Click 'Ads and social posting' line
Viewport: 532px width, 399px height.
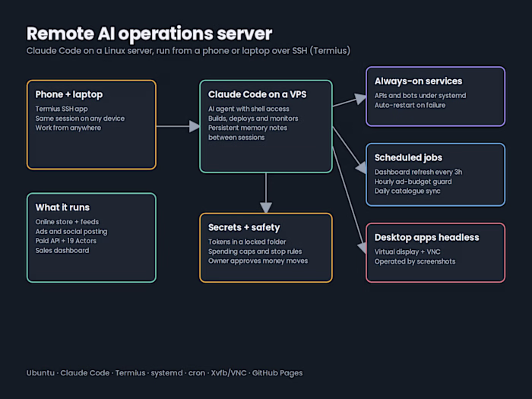point(71,231)
